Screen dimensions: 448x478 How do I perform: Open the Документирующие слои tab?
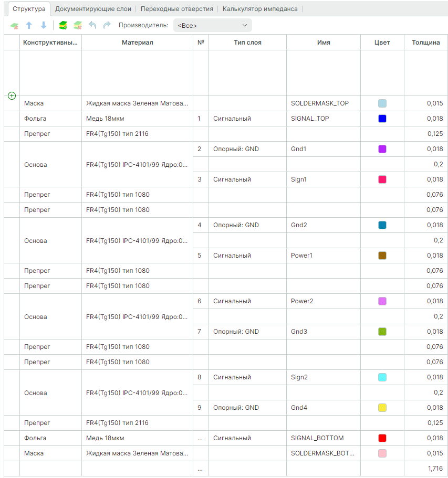93,9
